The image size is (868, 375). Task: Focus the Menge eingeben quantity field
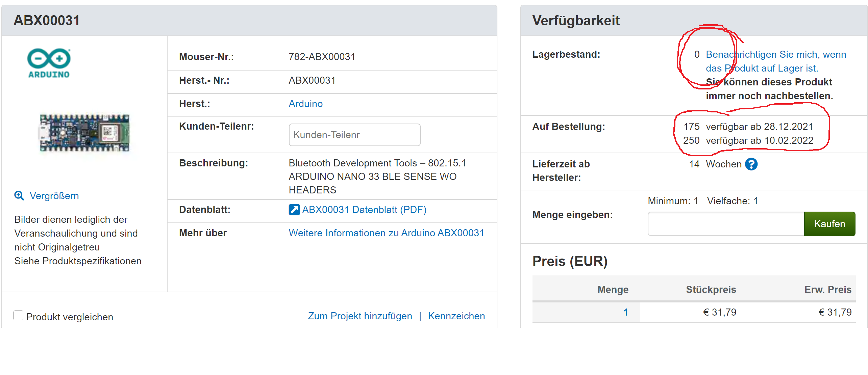(725, 224)
